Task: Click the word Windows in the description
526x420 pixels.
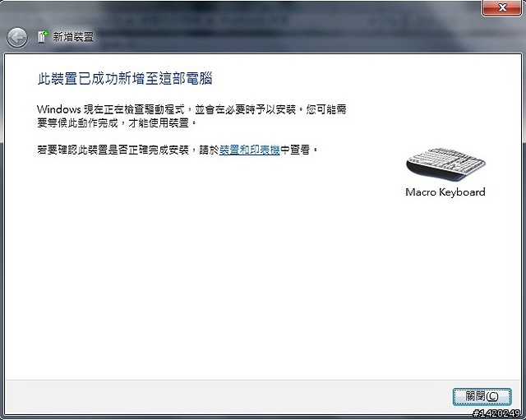Action: pyautogui.click(x=59, y=109)
